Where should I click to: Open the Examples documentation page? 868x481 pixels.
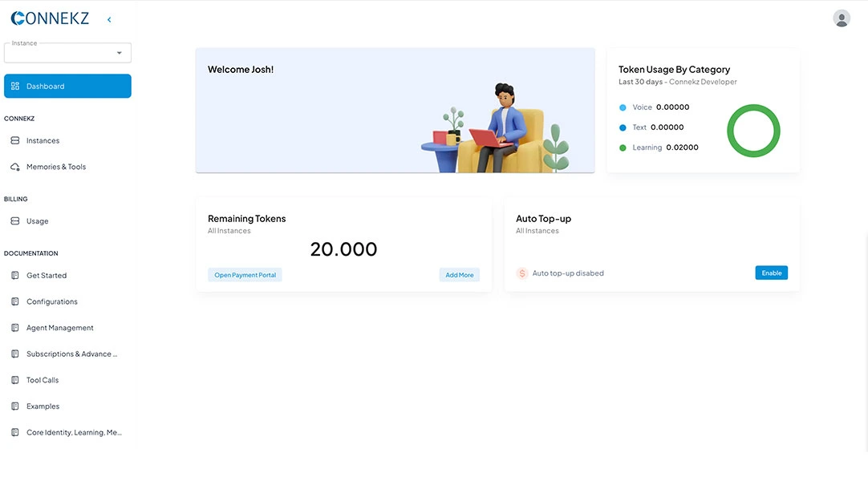43,406
